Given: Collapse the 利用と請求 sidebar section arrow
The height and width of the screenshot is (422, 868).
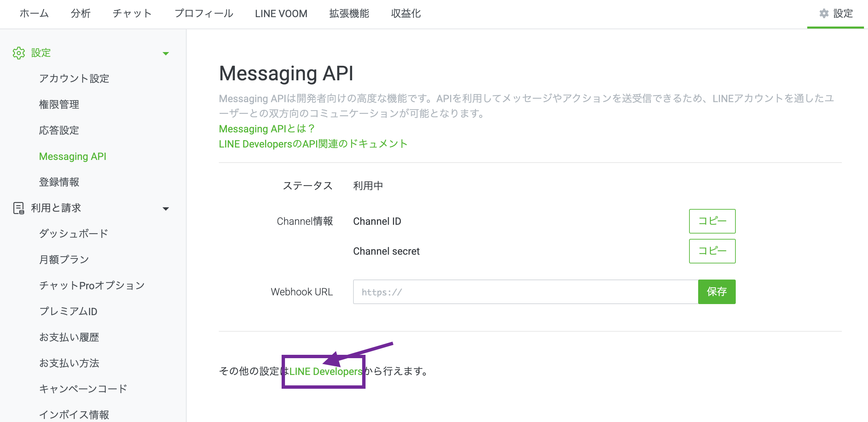Looking at the screenshot, I should (x=166, y=208).
